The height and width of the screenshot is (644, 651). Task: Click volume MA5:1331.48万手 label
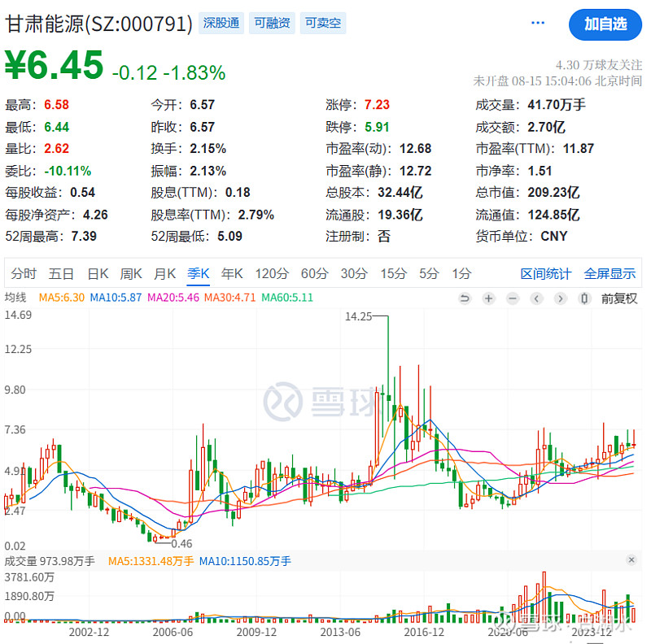coord(151,561)
